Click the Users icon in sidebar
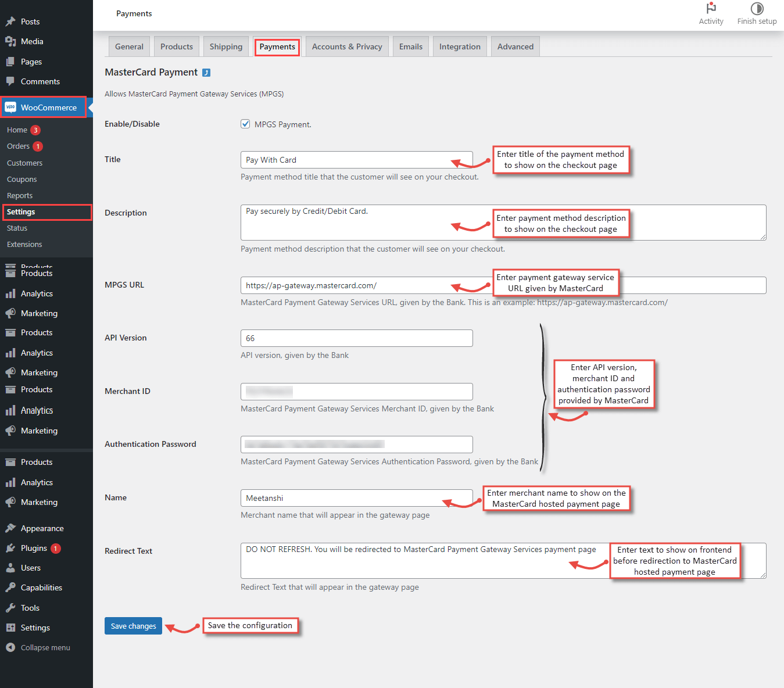Screen dimensions: 784x688 pyautogui.click(x=10, y=568)
